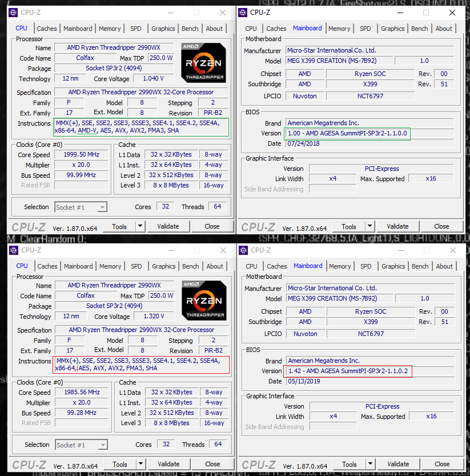Open SPD tab in top-right window
The height and width of the screenshot is (476, 470).
365,29
